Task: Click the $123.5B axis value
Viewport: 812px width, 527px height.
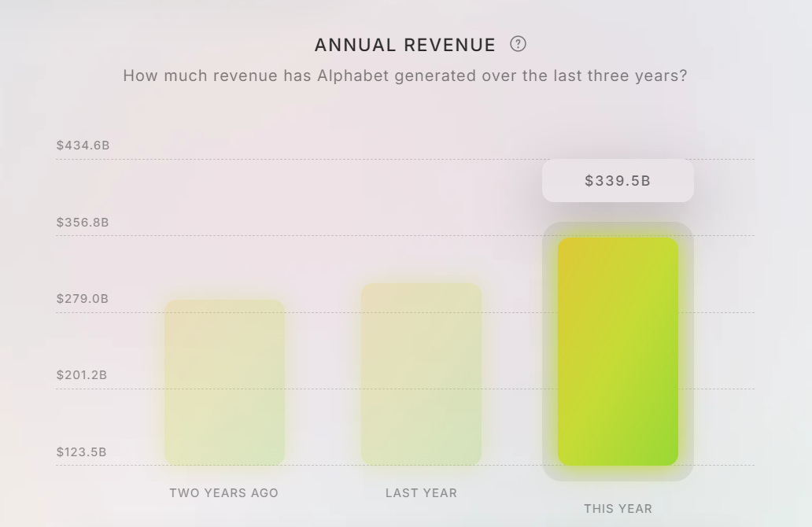Action: click(81, 452)
